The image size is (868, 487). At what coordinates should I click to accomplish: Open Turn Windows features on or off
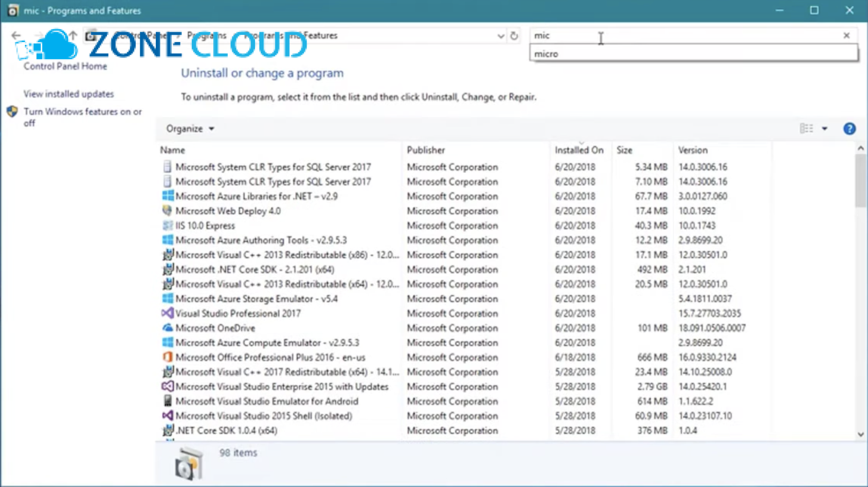pyautogui.click(x=83, y=117)
